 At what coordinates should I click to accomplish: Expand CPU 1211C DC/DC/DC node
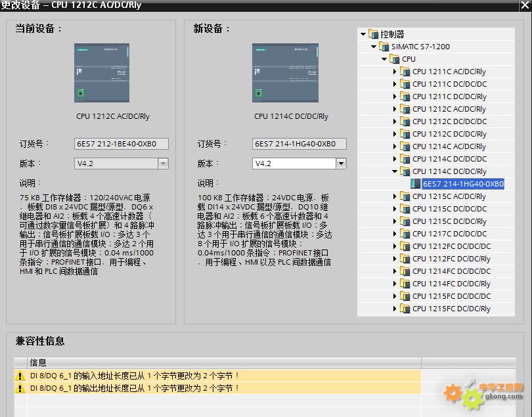pyautogui.click(x=395, y=84)
